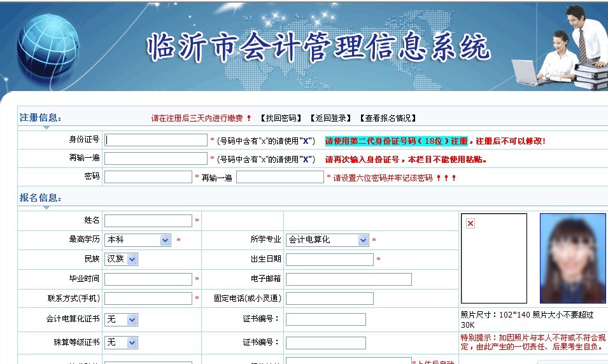Select the 密码 input field
The height and width of the screenshot is (364, 608).
148,177
